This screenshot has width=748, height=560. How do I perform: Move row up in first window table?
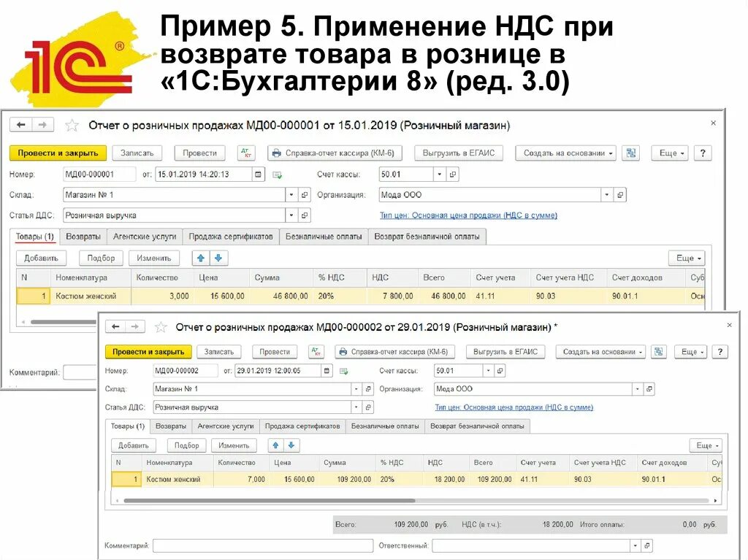click(x=201, y=258)
